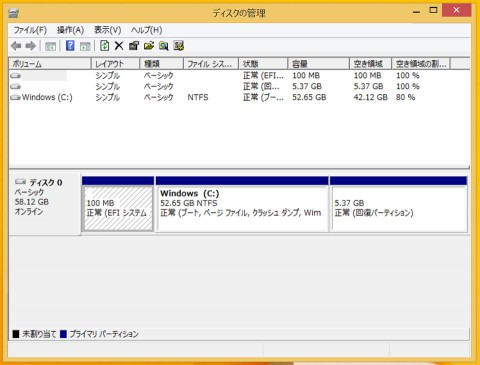480x365 pixels.
Task: Click the blue primary partition legend swatch
Action: (x=63, y=334)
